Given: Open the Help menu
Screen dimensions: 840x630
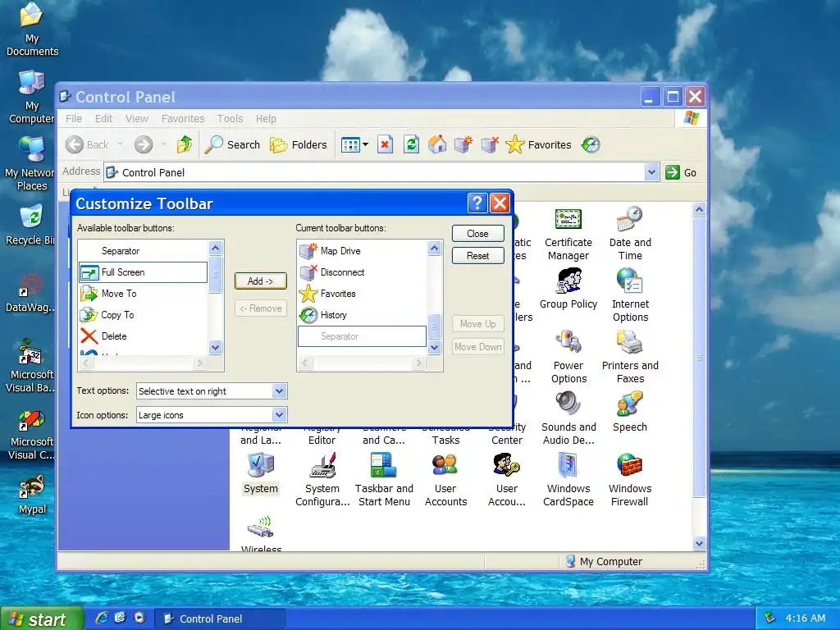Looking at the screenshot, I should point(266,118).
